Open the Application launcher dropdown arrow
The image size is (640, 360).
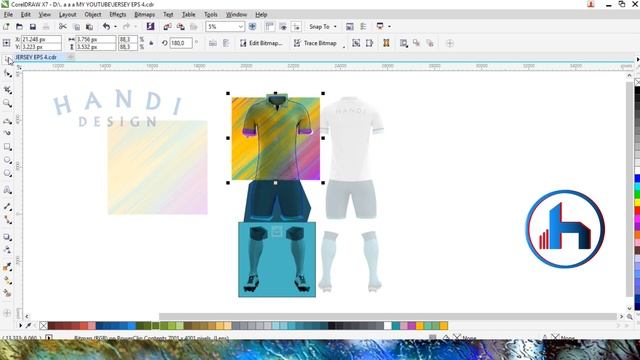(389, 27)
